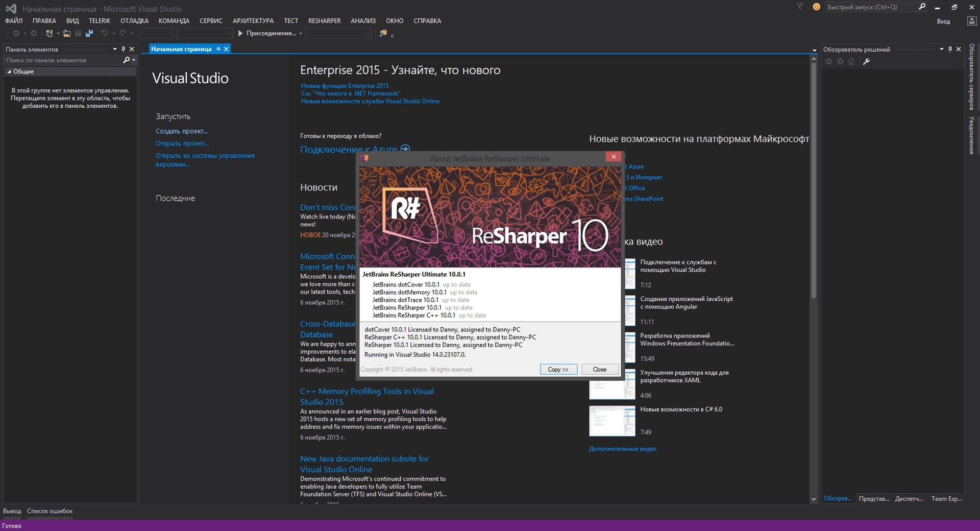Open the active documents list dropdown

pos(814,50)
